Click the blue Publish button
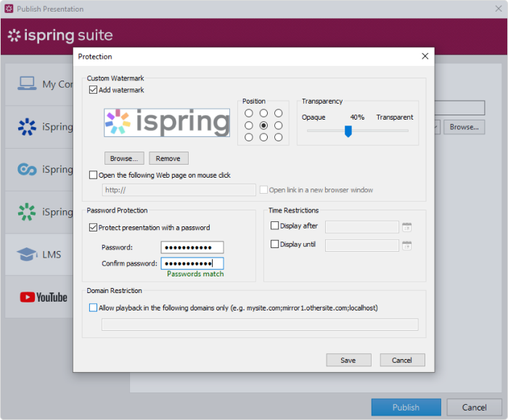This screenshot has height=420, width=508. 406,407
